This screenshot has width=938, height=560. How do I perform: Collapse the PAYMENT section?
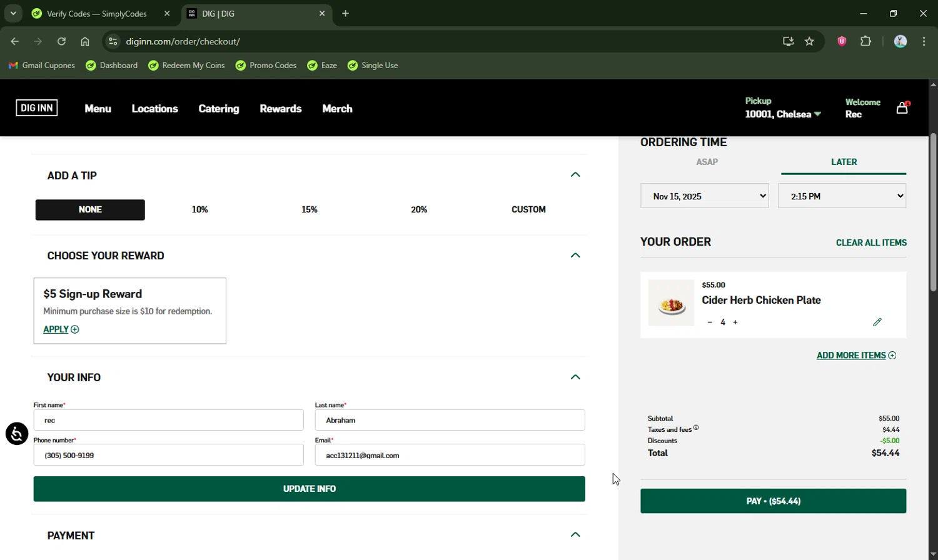[x=575, y=535]
